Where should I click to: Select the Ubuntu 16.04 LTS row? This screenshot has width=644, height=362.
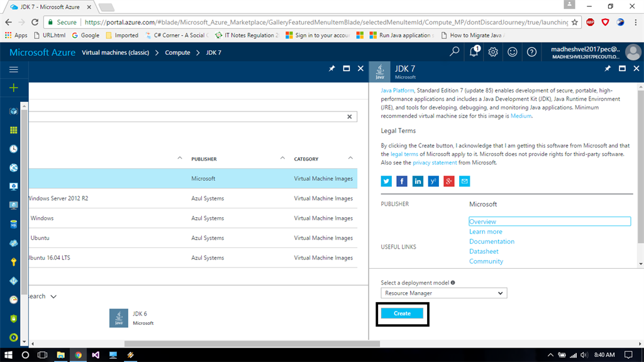tap(193, 257)
